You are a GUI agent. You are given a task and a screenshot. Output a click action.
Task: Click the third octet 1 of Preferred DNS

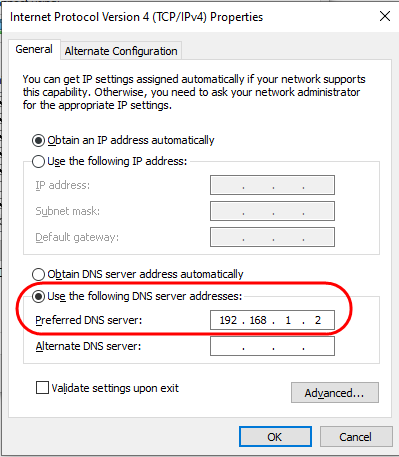click(x=288, y=320)
